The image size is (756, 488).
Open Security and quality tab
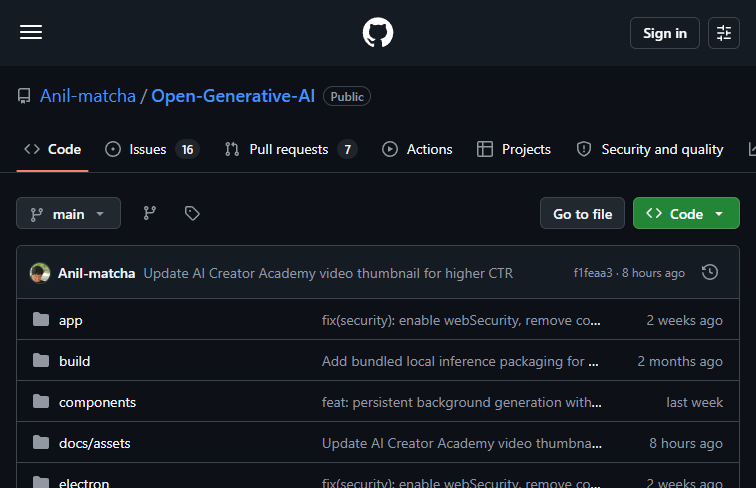649,149
